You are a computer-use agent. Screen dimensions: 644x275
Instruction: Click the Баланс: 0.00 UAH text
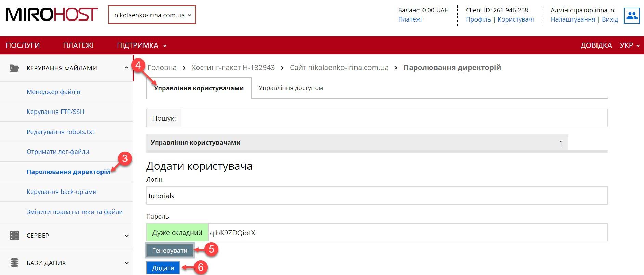(x=424, y=10)
